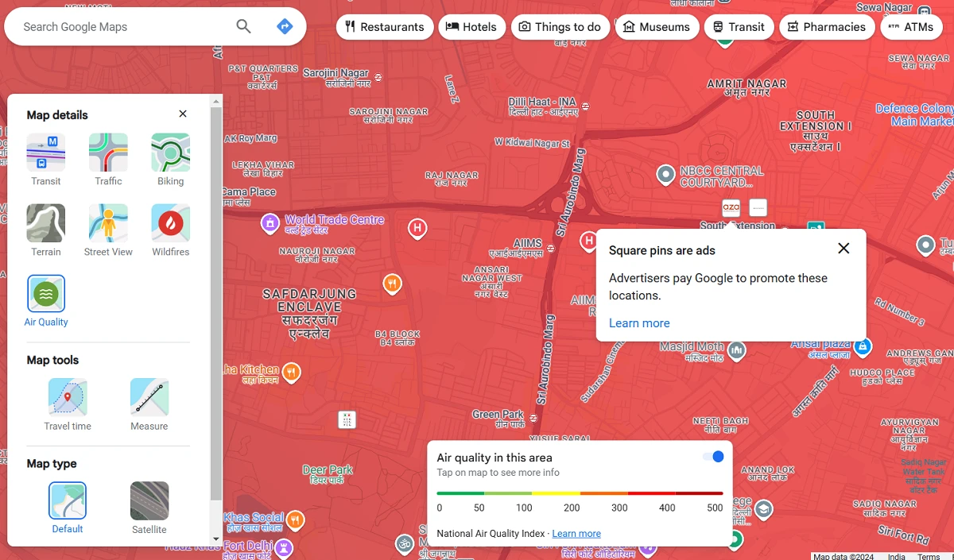Activate the Street View layer
Image resolution: width=954 pixels, height=560 pixels.
coord(108,230)
